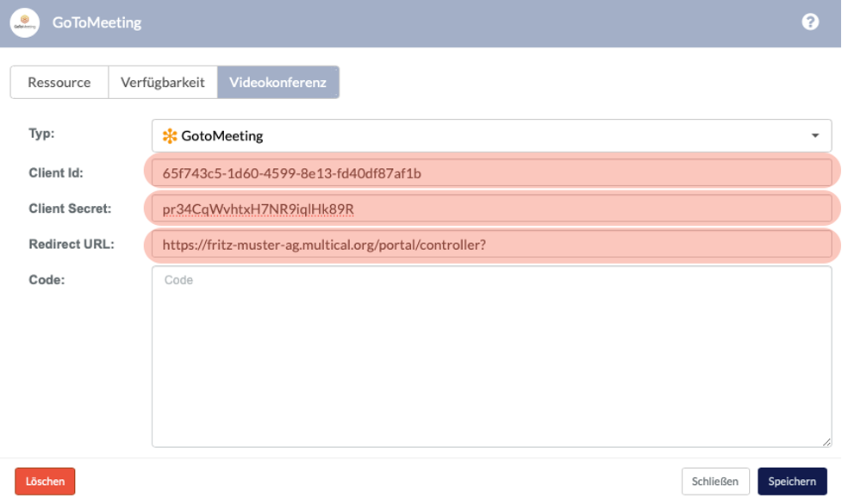
Task: Click the Schließen button
Action: 715,482
